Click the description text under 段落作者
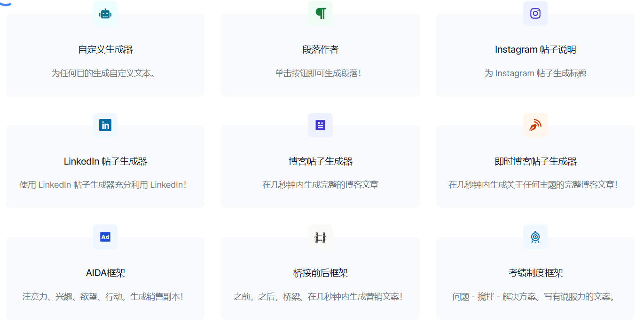The image size is (644, 325). tap(320, 73)
